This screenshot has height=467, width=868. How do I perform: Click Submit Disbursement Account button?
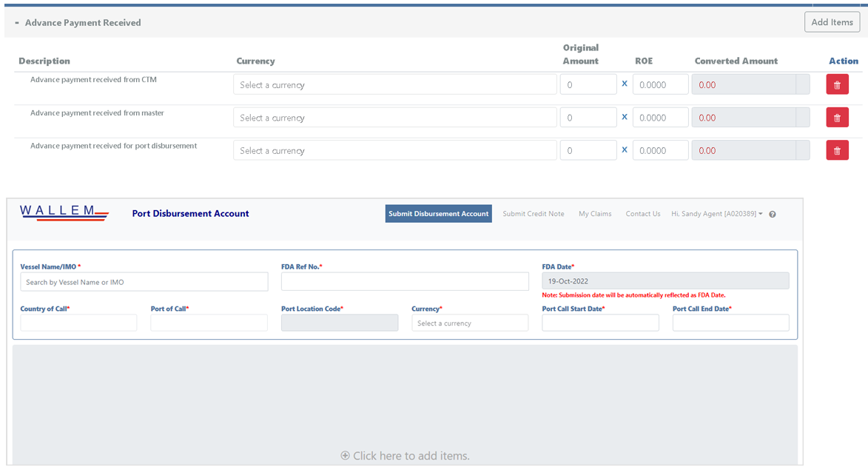click(x=438, y=214)
